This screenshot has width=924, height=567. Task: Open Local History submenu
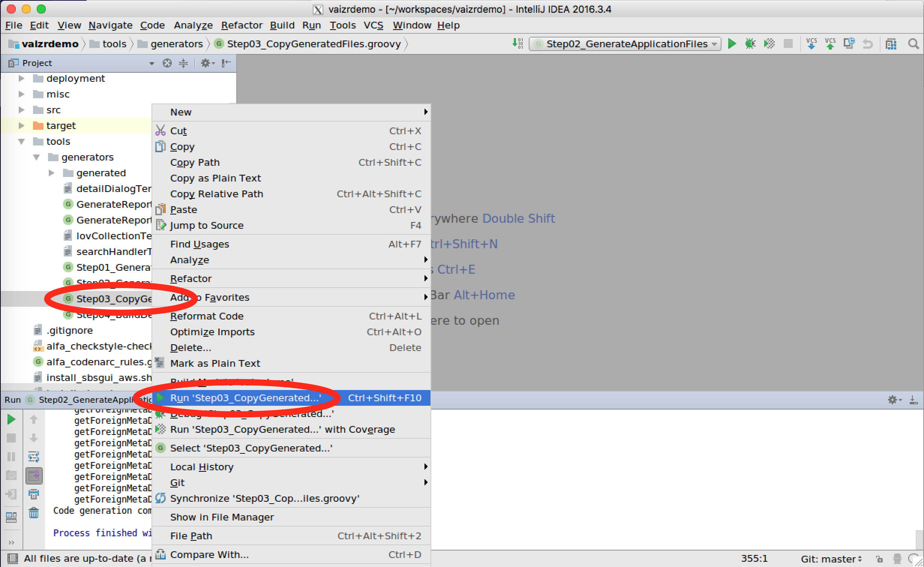[291, 467]
